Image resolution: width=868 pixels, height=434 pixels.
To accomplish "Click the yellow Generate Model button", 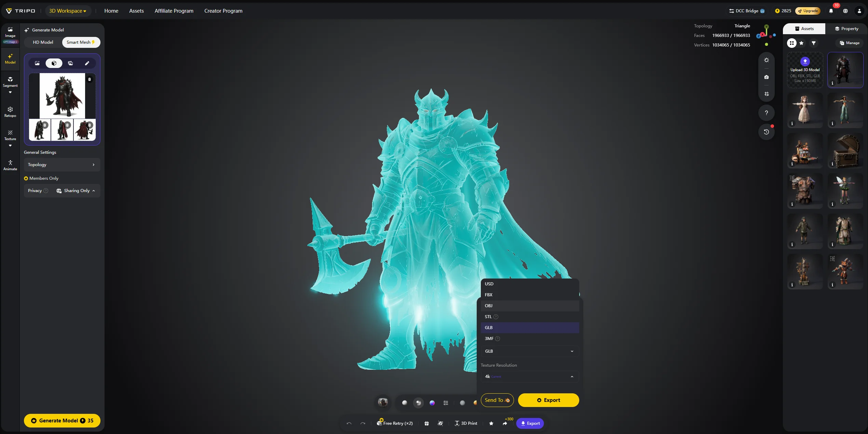I will click(62, 421).
